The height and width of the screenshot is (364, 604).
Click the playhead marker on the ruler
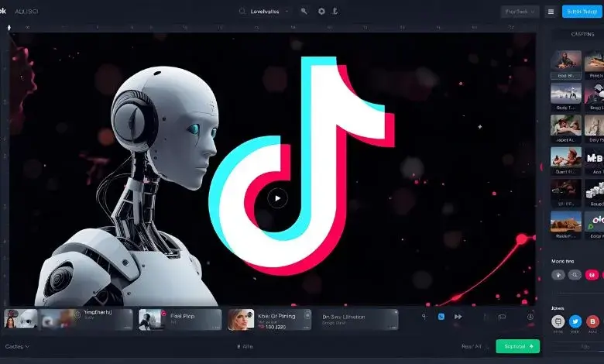coord(9,27)
